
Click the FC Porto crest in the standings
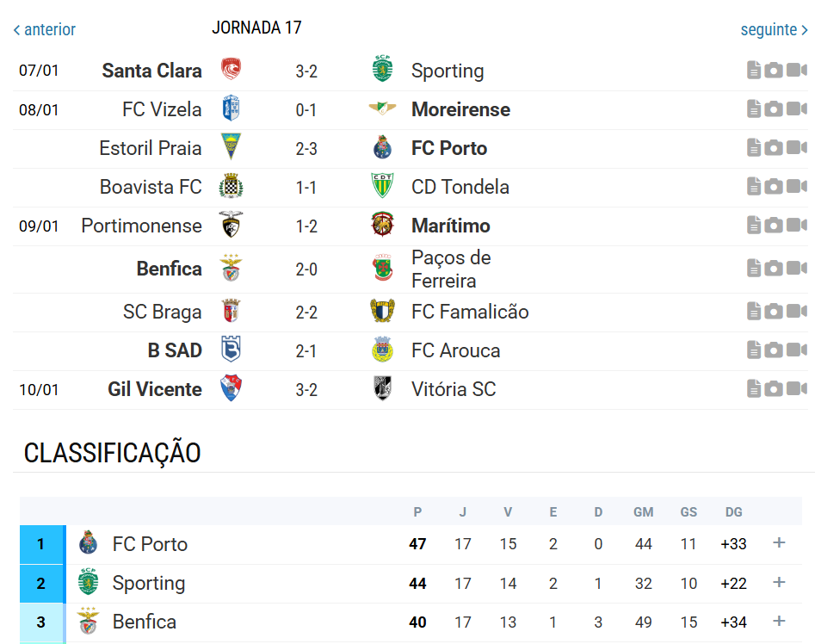pyautogui.click(x=89, y=544)
